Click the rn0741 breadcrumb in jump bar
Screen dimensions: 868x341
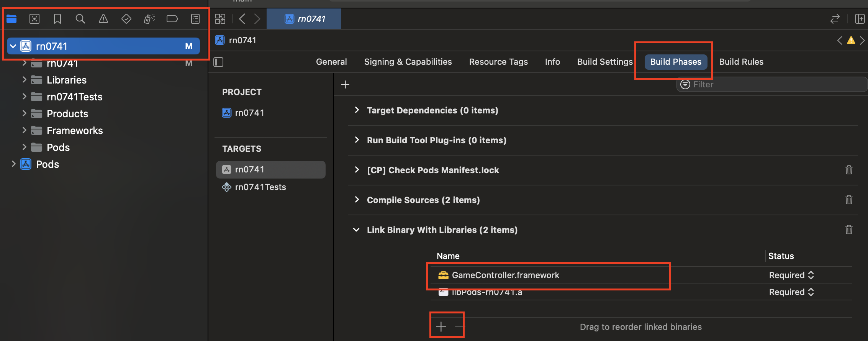point(236,40)
